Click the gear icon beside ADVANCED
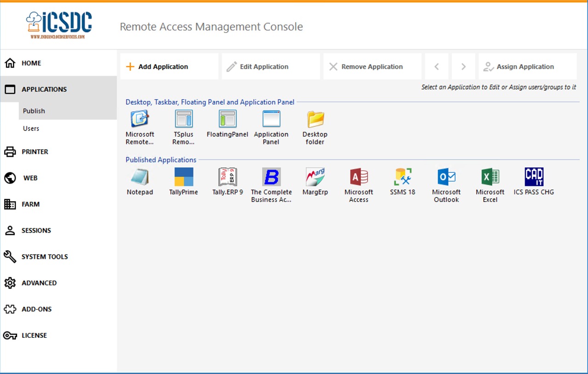588x374 pixels. pos(10,283)
